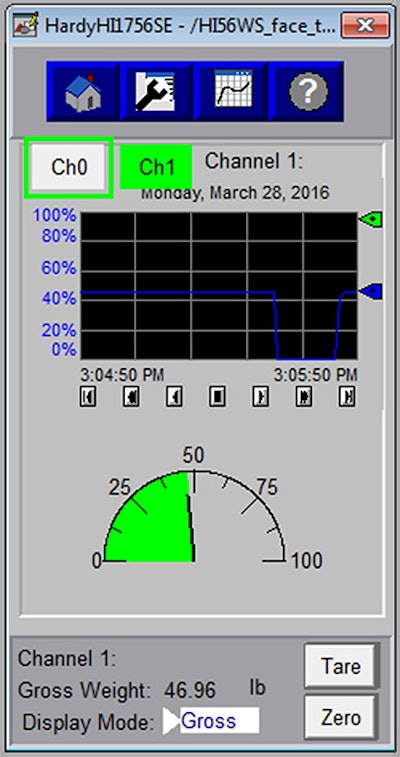Select the blue pen marker on trend

(x=370, y=291)
